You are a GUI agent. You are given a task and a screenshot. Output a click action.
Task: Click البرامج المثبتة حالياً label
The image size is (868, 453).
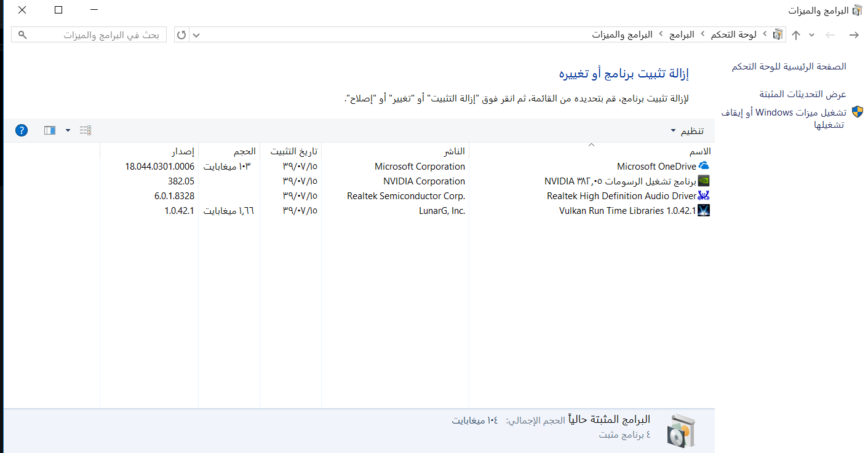[x=610, y=420]
